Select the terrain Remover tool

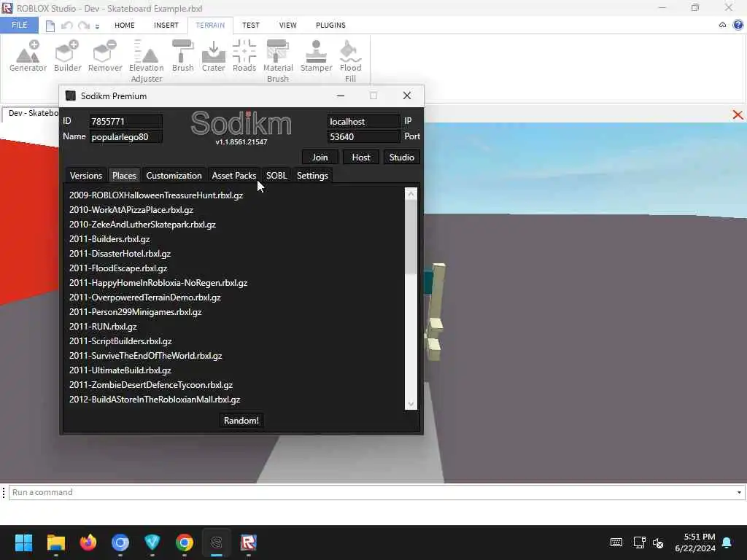click(105, 55)
